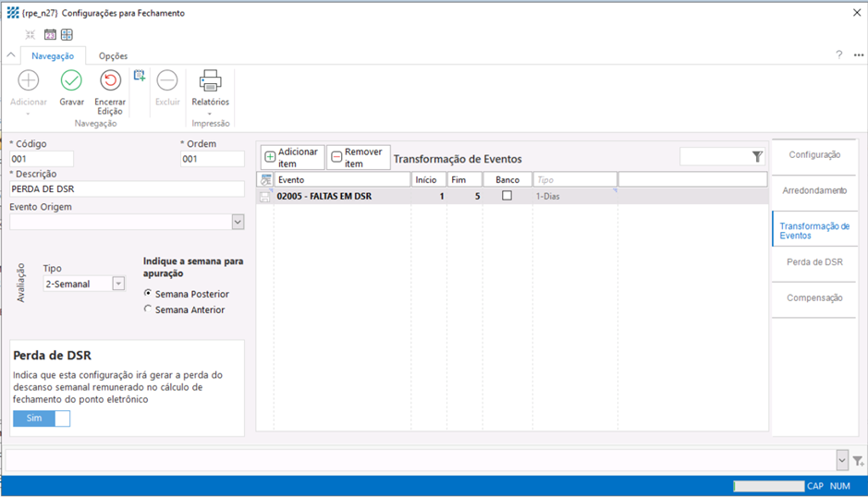Open the Arredondamento side tab
The height and width of the screenshot is (497, 868).
pyautogui.click(x=813, y=190)
